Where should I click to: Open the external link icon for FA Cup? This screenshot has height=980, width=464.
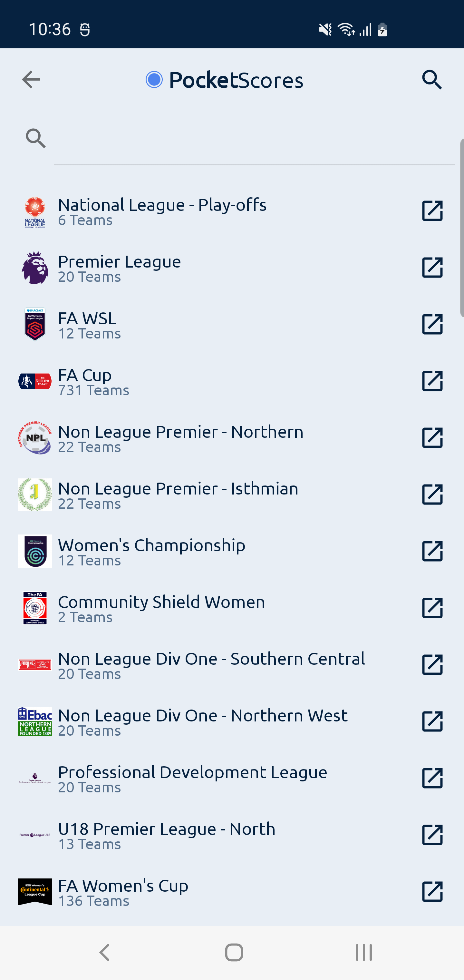point(432,381)
